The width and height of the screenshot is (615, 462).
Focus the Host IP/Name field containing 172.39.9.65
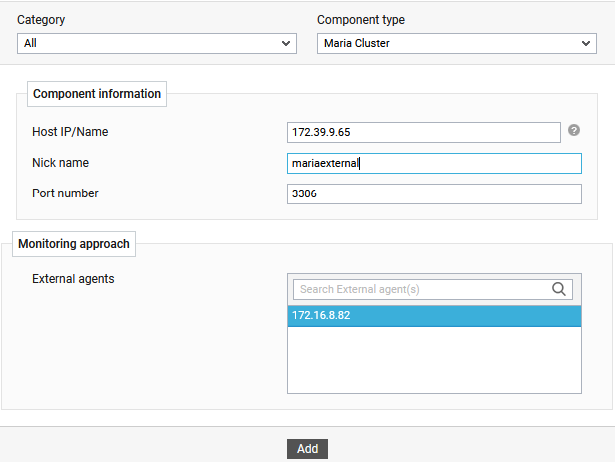tap(423, 132)
